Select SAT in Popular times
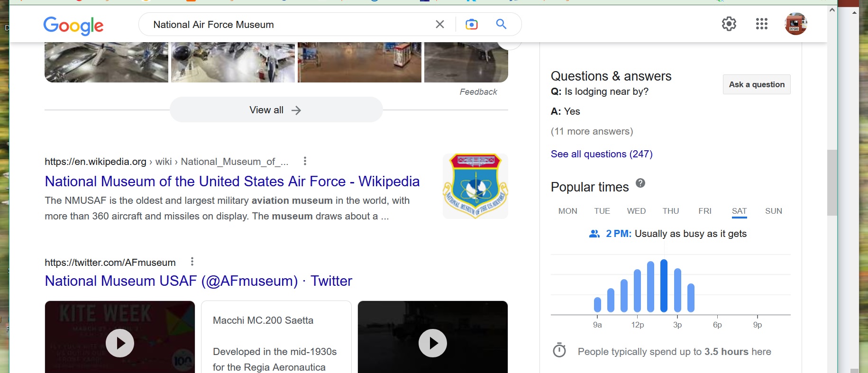Viewport: 868px width, 373px height. pyautogui.click(x=739, y=211)
